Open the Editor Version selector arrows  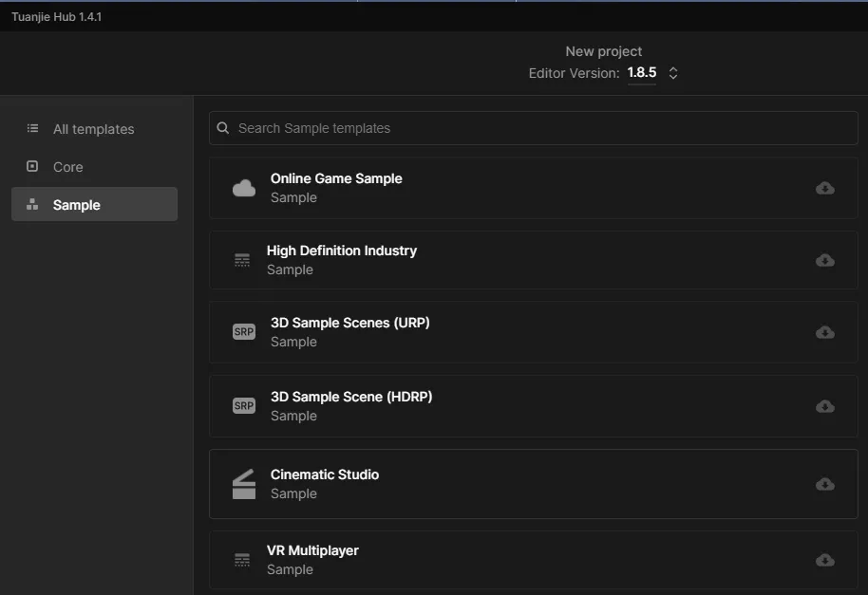point(672,73)
